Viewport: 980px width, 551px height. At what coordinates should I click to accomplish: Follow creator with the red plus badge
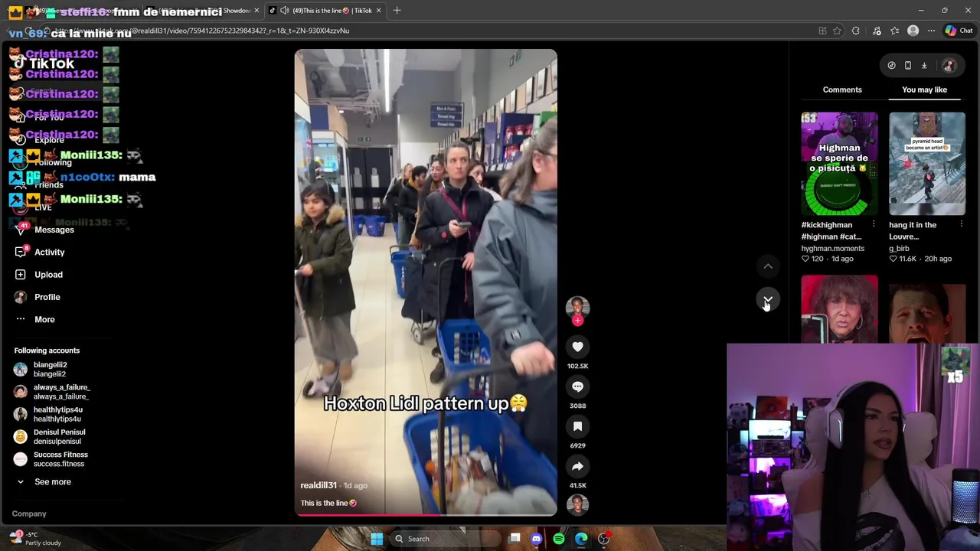pyautogui.click(x=577, y=321)
